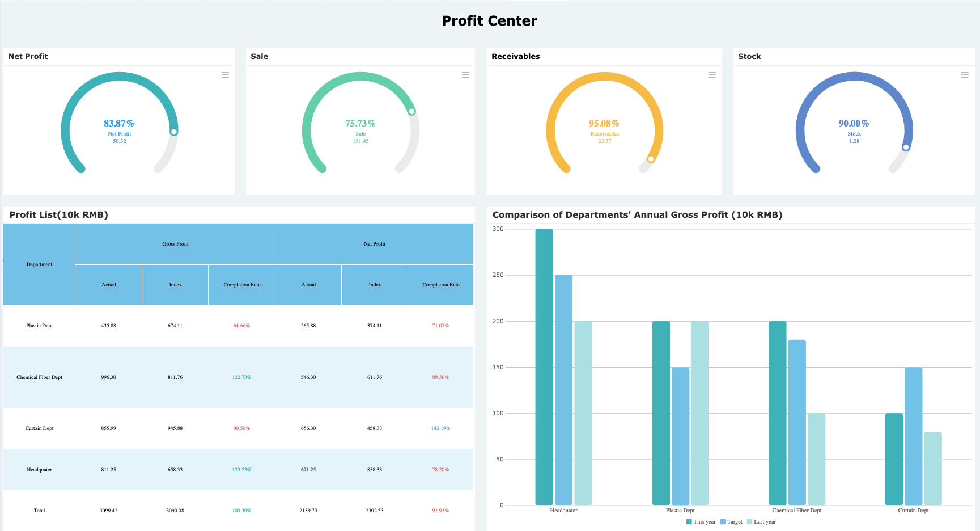This screenshot has height=531, width=980.
Task: Click the 'Curtain Dept' x-axis label
Action: (913, 511)
